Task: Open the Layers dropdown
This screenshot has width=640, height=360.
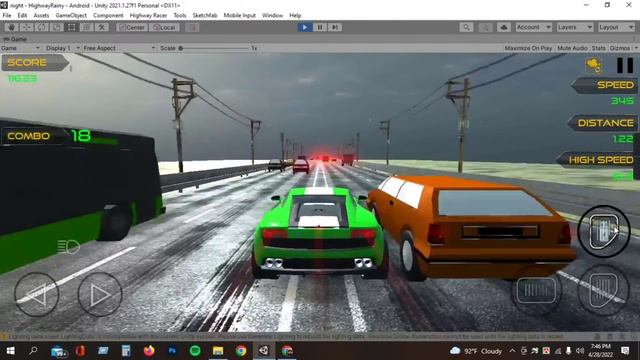Action: 575,27
